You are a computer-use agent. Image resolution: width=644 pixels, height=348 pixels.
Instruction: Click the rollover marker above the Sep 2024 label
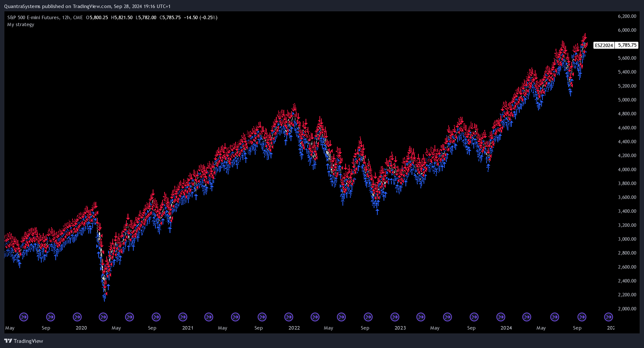click(582, 317)
